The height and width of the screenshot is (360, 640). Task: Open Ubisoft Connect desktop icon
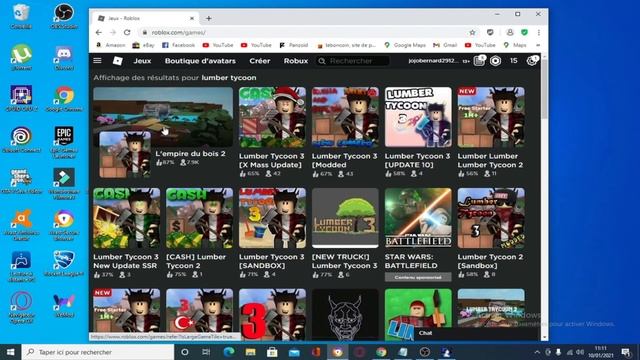coord(21,140)
